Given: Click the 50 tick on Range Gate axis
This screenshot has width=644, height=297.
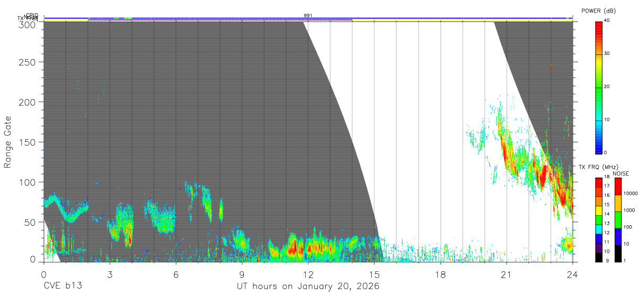Looking at the screenshot, I should tap(30, 222).
